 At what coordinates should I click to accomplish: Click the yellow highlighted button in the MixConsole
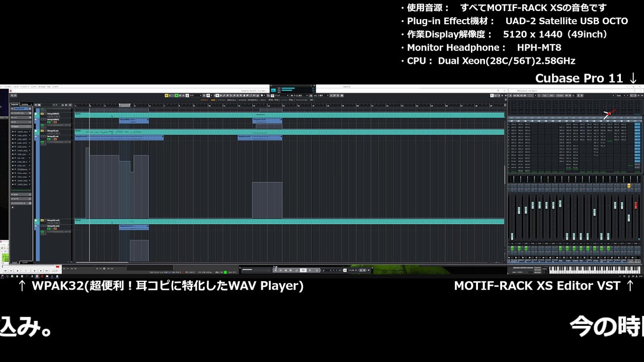(x=629, y=186)
